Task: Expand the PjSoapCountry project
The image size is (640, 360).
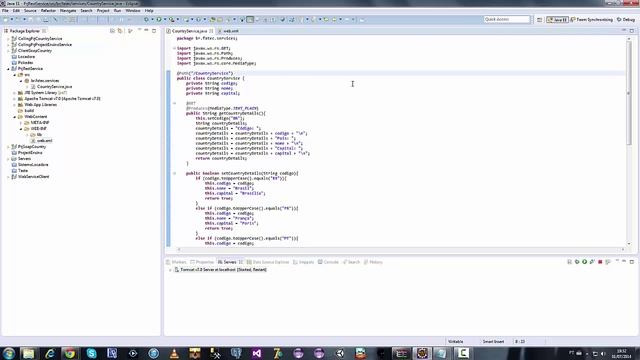Action: click(x=8, y=147)
